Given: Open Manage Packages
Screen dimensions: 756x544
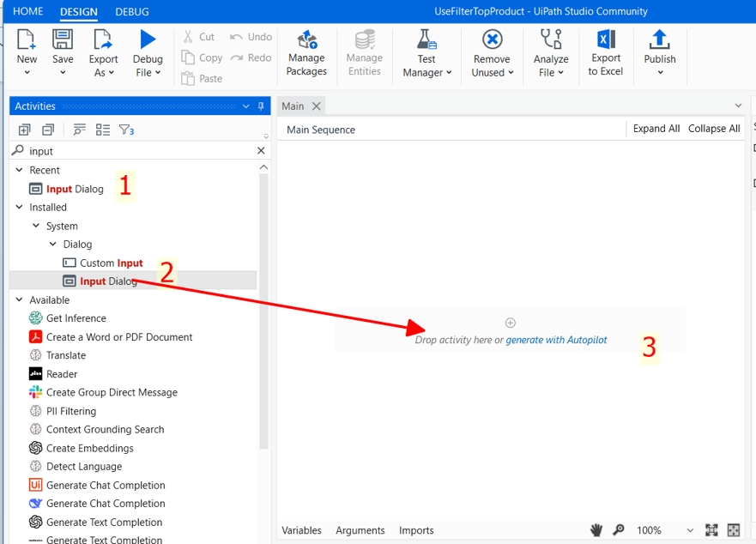Looking at the screenshot, I should coord(306,53).
